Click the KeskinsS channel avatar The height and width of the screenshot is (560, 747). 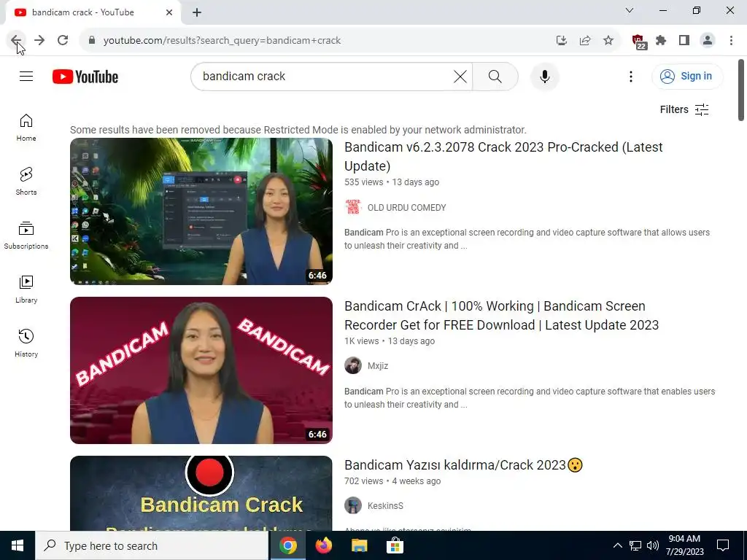tap(353, 505)
